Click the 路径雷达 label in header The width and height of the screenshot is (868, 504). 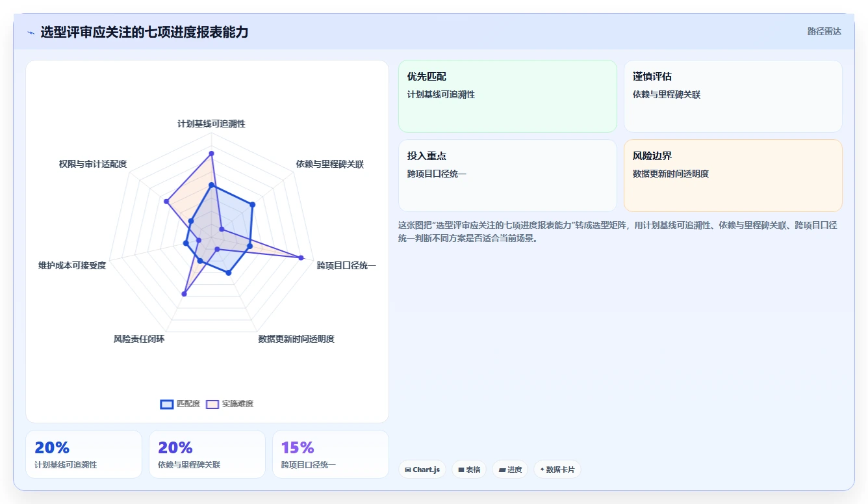(x=824, y=31)
